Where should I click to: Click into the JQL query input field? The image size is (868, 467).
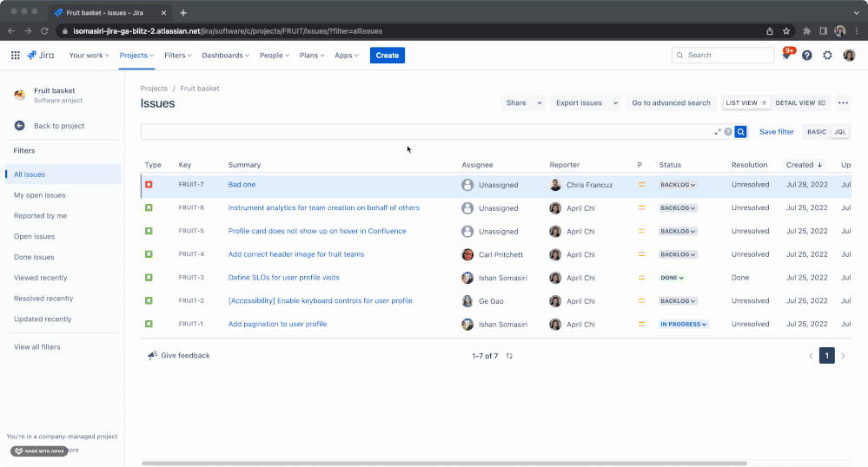point(427,132)
